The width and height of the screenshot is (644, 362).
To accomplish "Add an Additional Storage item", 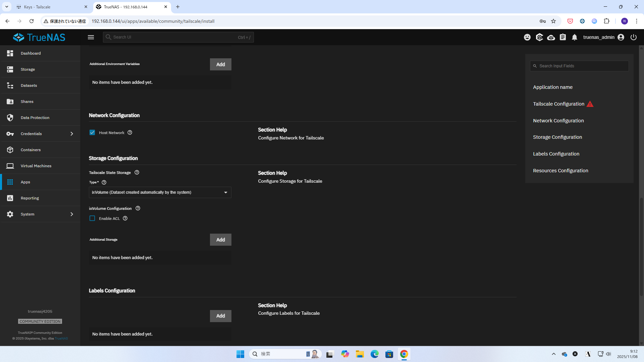I will (220, 240).
